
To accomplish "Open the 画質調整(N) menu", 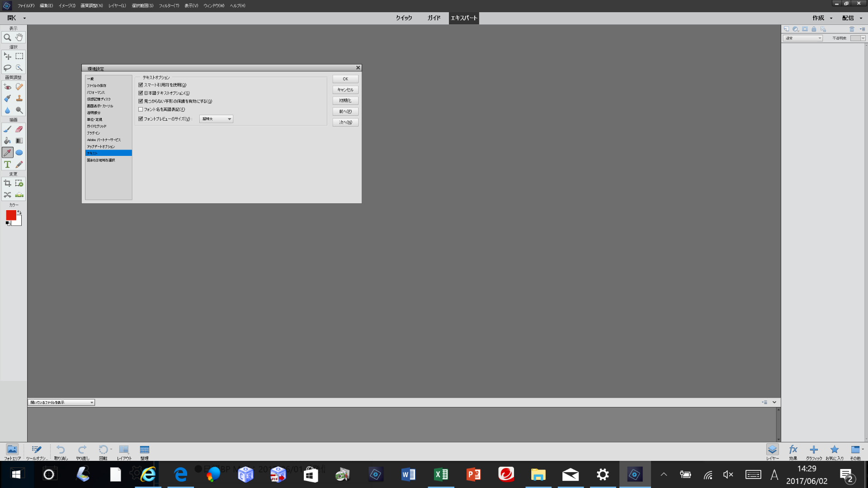I will tap(92, 6).
